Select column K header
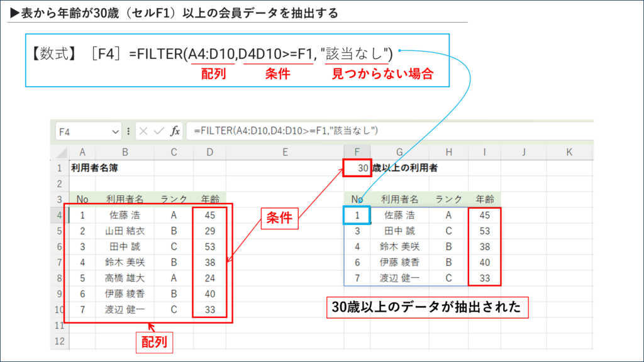This screenshot has width=644, height=362. 569,152
